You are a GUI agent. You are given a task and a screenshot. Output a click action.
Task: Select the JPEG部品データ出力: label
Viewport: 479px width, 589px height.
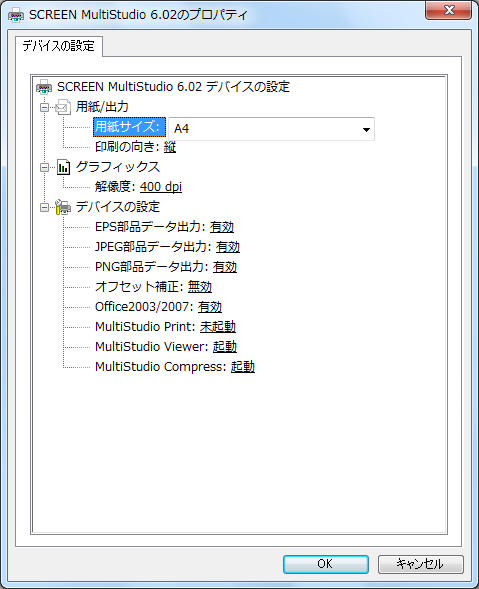click(153, 247)
